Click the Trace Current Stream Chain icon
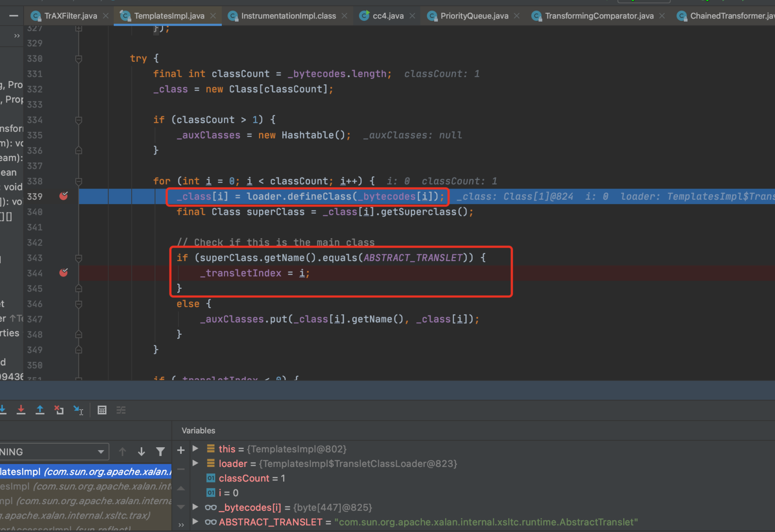Viewport: 775px width, 532px height. pos(121,410)
